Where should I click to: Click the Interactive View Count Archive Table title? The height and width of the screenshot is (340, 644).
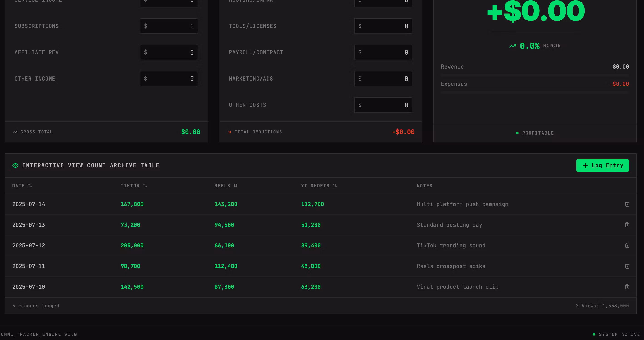click(x=91, y=165)
